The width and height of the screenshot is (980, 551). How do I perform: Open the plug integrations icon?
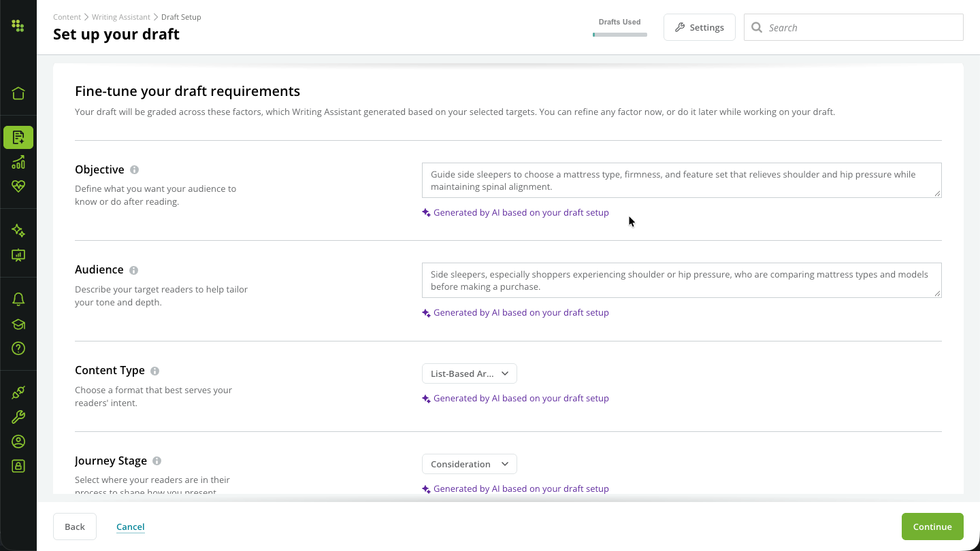18,393
